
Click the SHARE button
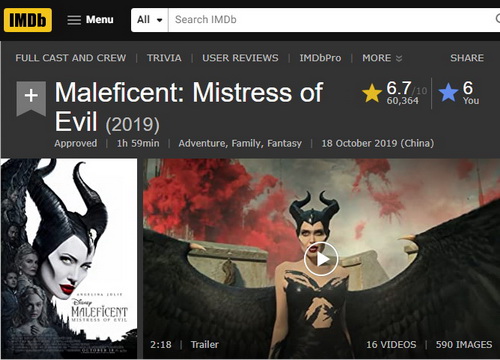point(467,58)
